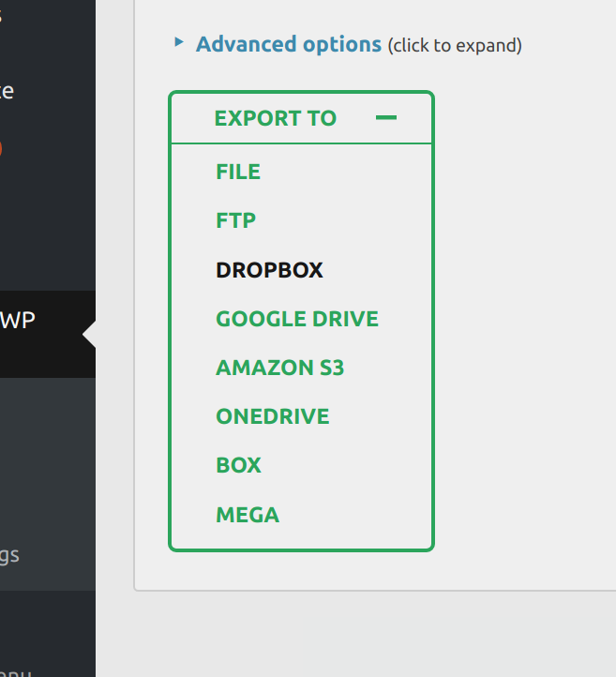Select FILE as export destination

coord(238,172)
